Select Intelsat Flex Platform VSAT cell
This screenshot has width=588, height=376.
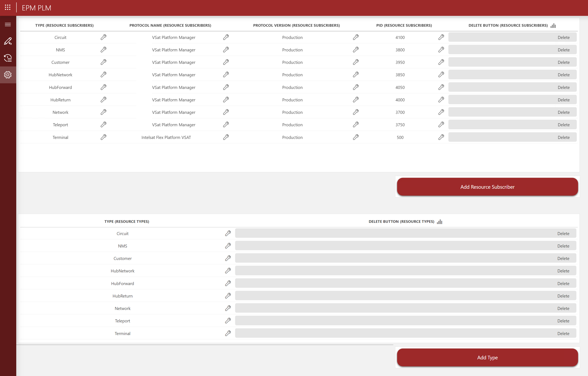166,137
